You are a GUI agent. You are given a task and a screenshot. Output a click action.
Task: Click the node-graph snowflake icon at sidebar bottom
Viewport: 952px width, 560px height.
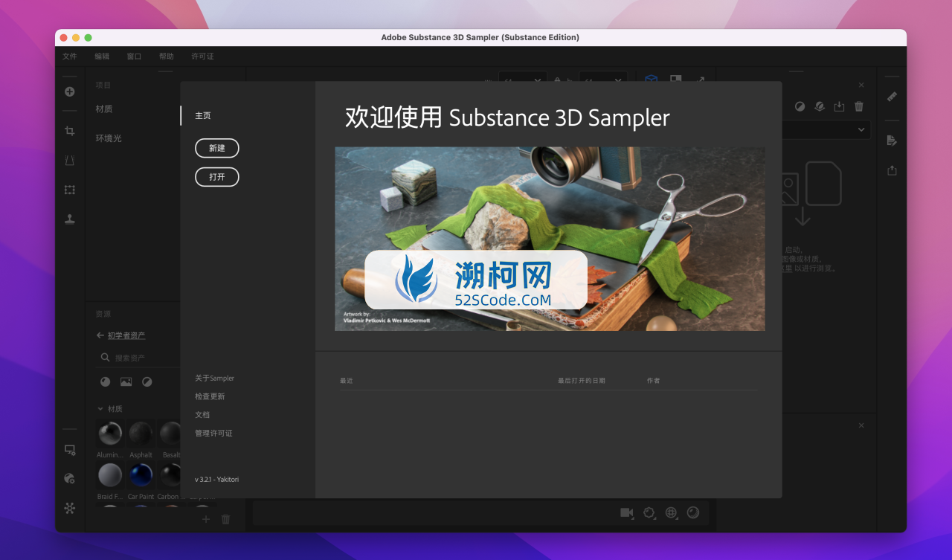pos(69,508)
